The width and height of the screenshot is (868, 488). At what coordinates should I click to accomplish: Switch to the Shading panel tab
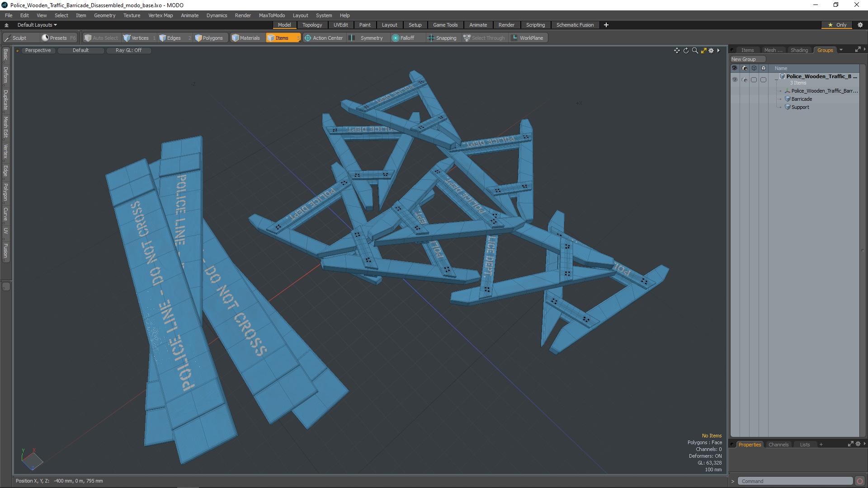pos(799,50)
